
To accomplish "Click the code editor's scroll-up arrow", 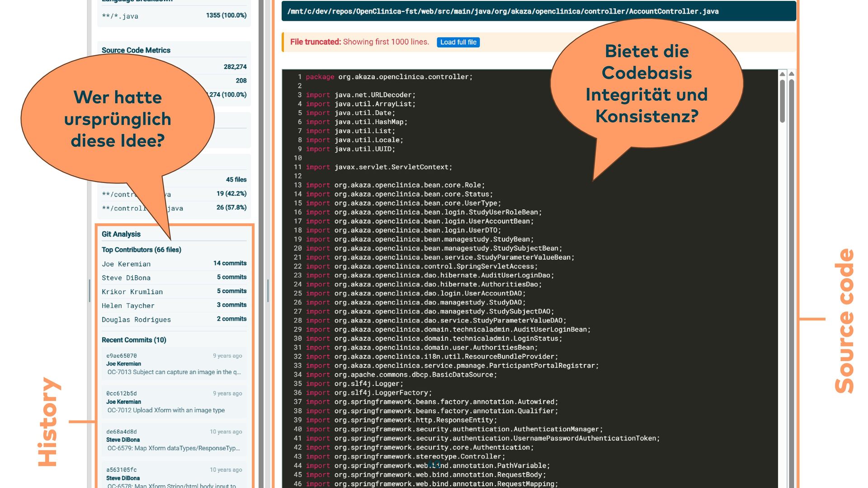I will click(782, 74).
